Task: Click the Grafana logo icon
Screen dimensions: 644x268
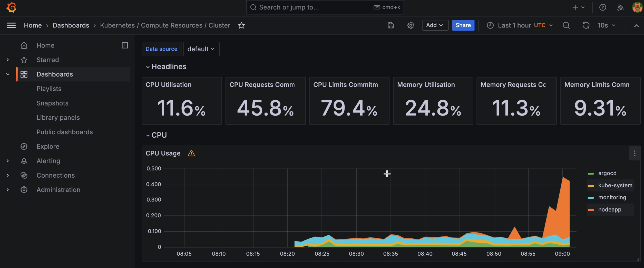Action: [11, 7]
